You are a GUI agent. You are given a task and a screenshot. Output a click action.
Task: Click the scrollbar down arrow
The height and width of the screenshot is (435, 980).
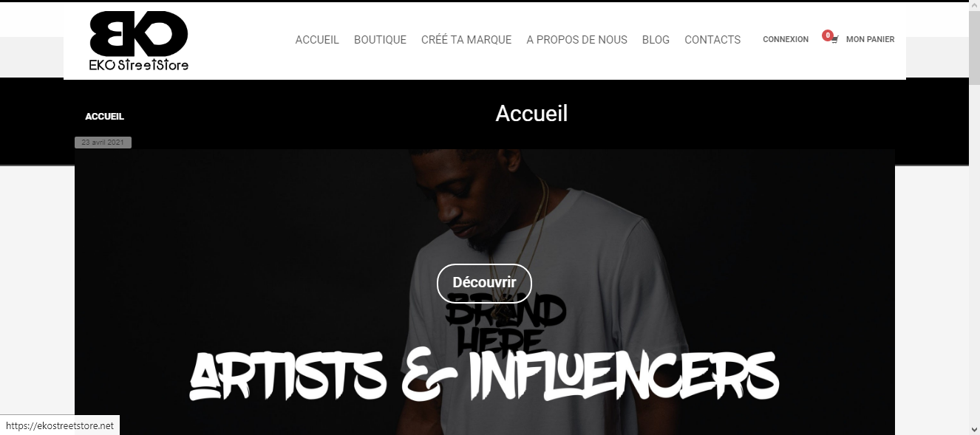[974, 428]
